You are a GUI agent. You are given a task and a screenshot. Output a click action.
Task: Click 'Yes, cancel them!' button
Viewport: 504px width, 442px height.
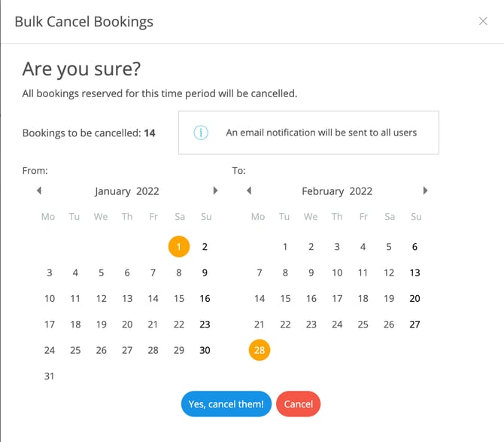[226, 404]
